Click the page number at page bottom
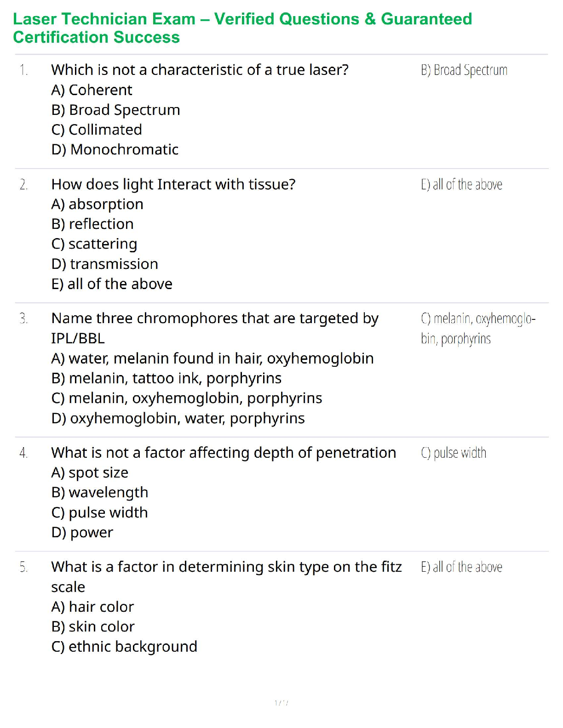 pos(281,703)
